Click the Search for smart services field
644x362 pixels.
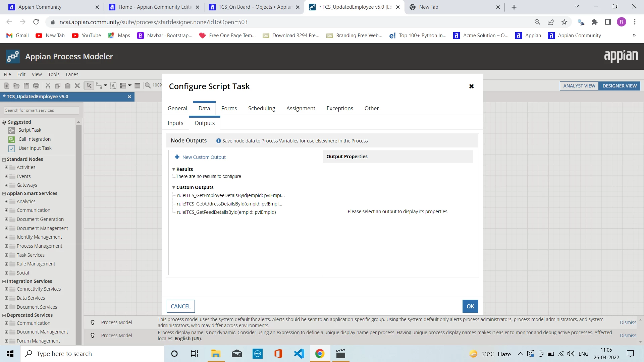(41, 110)
